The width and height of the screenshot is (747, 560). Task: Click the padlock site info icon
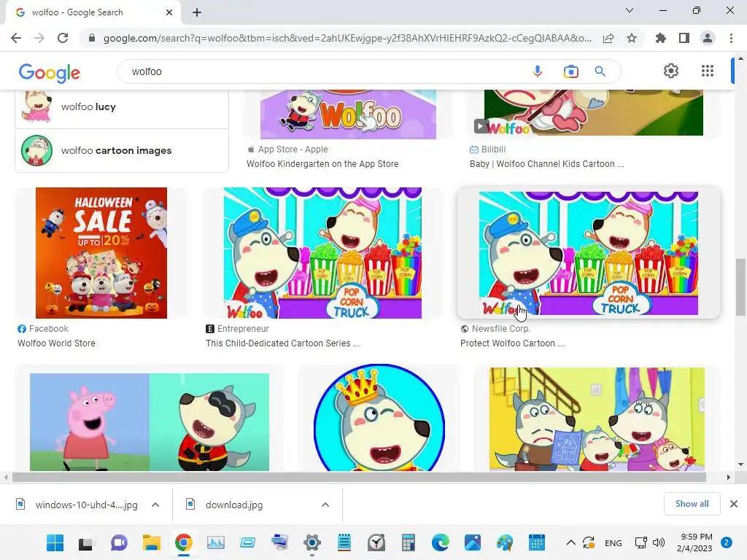click(92, 38)
